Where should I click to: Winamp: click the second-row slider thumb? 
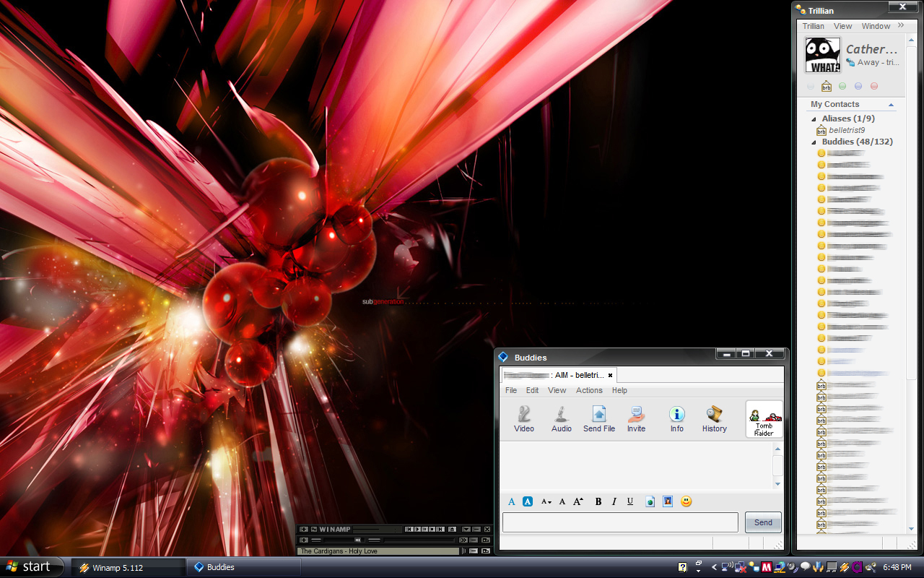pos(358,540)
